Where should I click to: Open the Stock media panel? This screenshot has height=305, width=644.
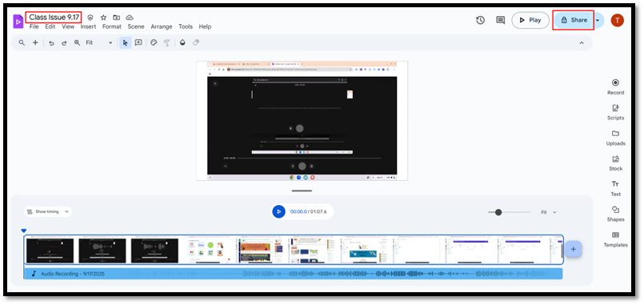pos(615,163)
